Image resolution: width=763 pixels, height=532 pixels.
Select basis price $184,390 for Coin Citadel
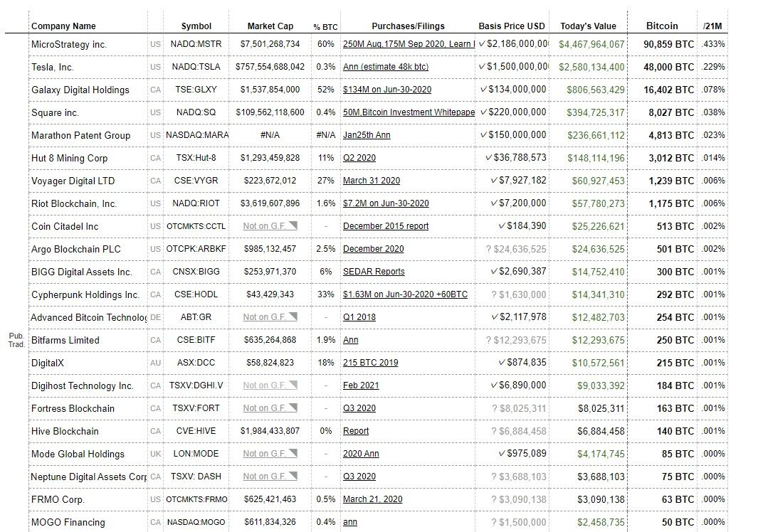pos(512,225)
